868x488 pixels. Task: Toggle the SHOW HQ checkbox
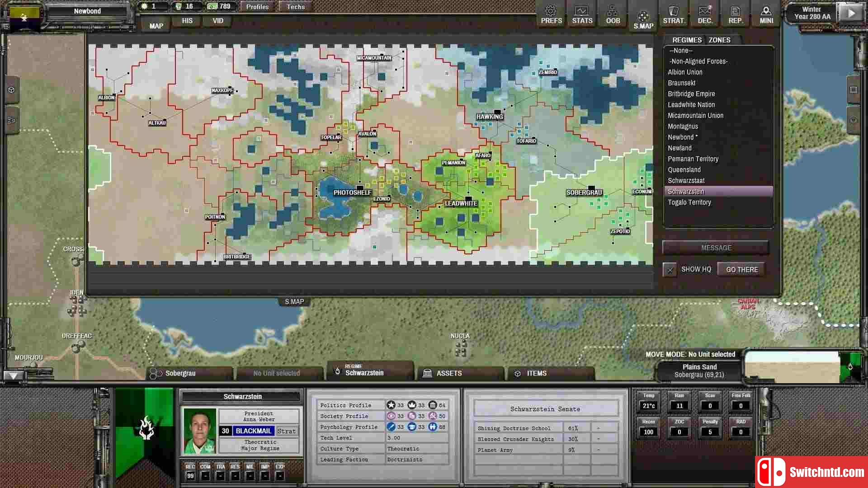pyautogui.click(x=670, y=270)
